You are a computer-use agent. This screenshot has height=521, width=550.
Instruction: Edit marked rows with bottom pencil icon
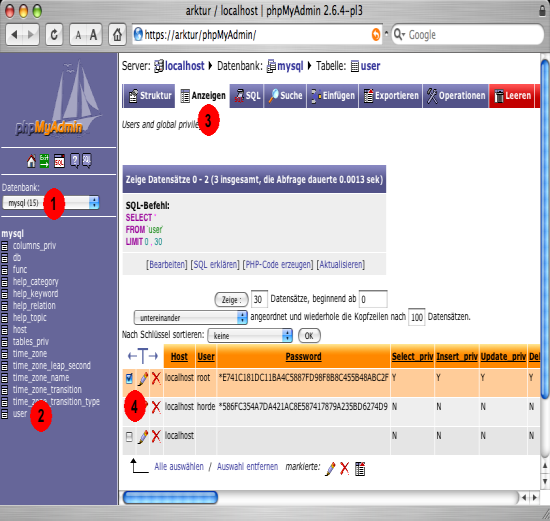click(x=330, y=468)
